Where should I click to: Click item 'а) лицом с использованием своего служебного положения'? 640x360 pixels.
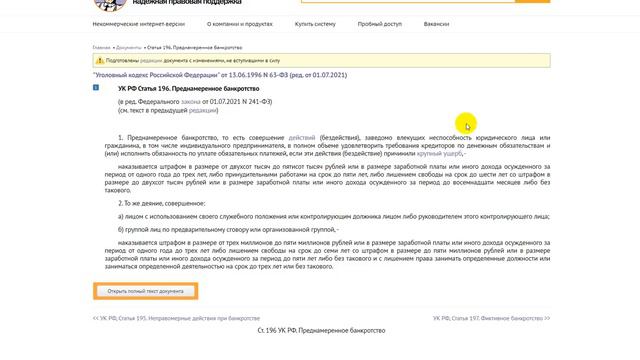pyautogui.click(x=334, y=217)
